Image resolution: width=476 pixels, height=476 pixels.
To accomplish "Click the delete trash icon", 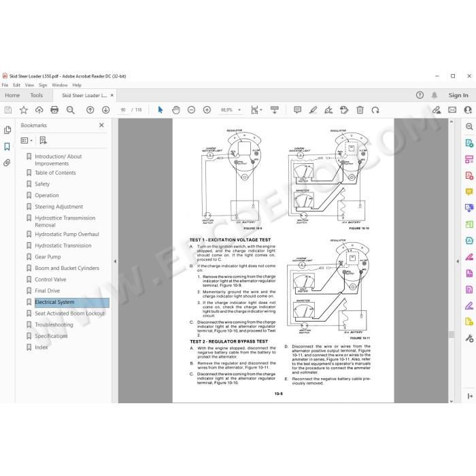I will click(360, 110).
